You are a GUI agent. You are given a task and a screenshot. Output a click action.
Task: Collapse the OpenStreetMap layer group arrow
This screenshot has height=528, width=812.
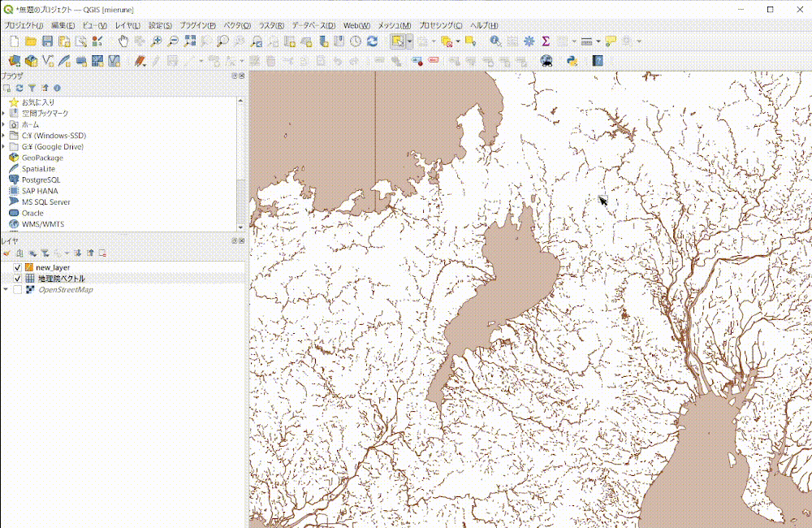[x=6, y=290]
